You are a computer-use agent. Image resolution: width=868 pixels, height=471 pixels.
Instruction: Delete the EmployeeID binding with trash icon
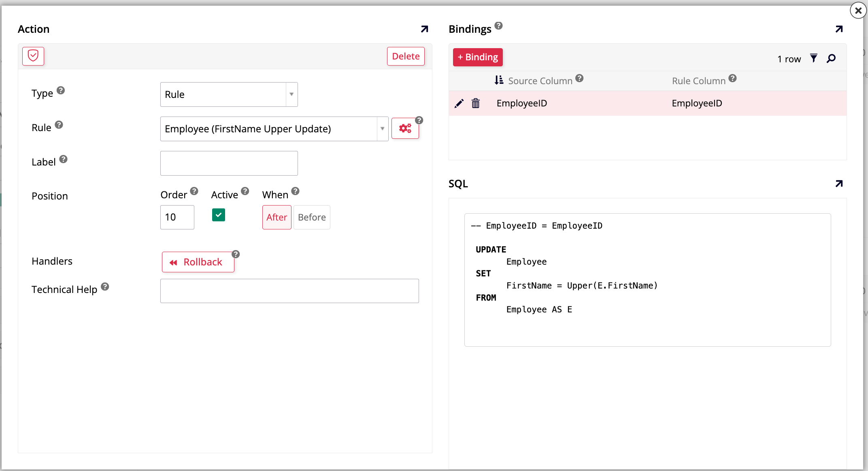click(x=476, y=104)
